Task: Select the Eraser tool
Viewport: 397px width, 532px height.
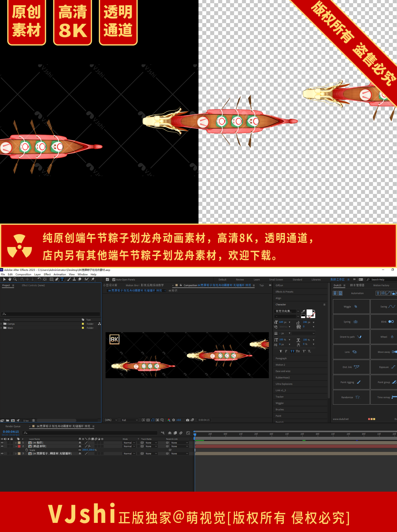Action: [80, 279]
